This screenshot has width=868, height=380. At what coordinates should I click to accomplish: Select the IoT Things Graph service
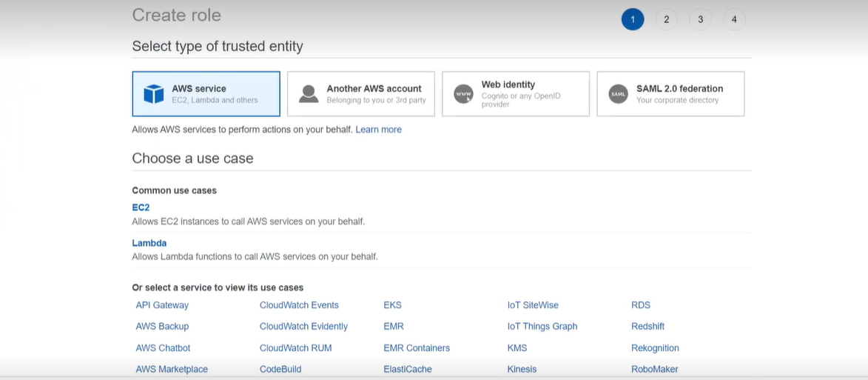tap(542, 326)
